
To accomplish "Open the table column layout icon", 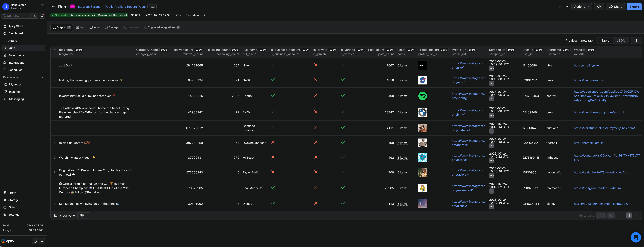I will pos(636,40).
